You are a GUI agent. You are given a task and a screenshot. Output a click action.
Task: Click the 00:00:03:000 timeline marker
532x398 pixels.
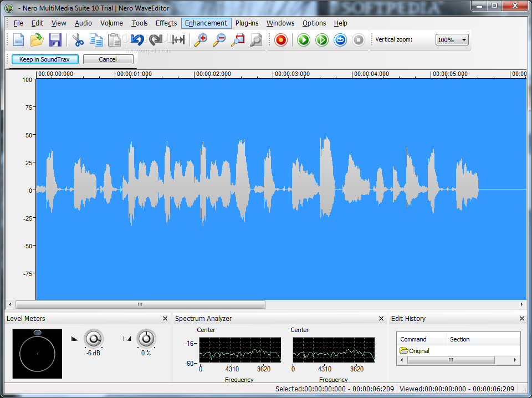[x=292, y=74]
